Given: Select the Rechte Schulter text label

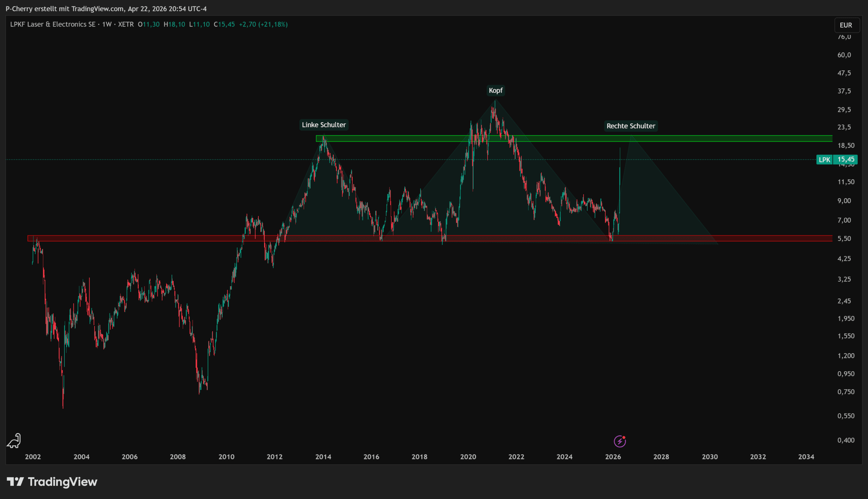Looking at the screenshot, I should pyautogui.click(x=631, y=126).
